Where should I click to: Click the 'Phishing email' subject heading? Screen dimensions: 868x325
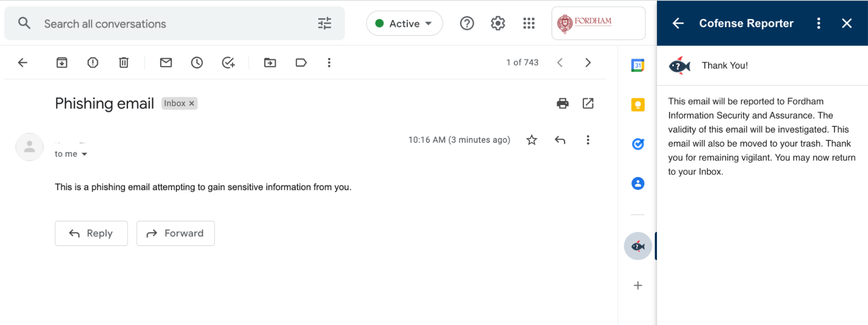105,103
